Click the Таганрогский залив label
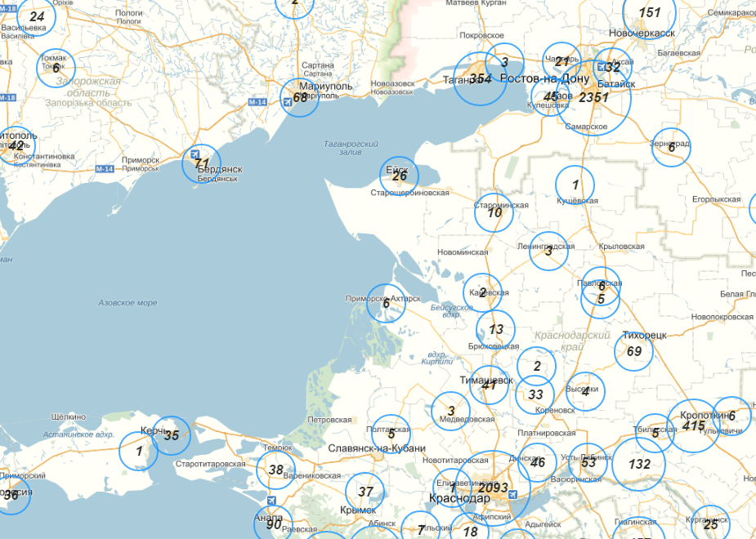 tap(351, 148)
